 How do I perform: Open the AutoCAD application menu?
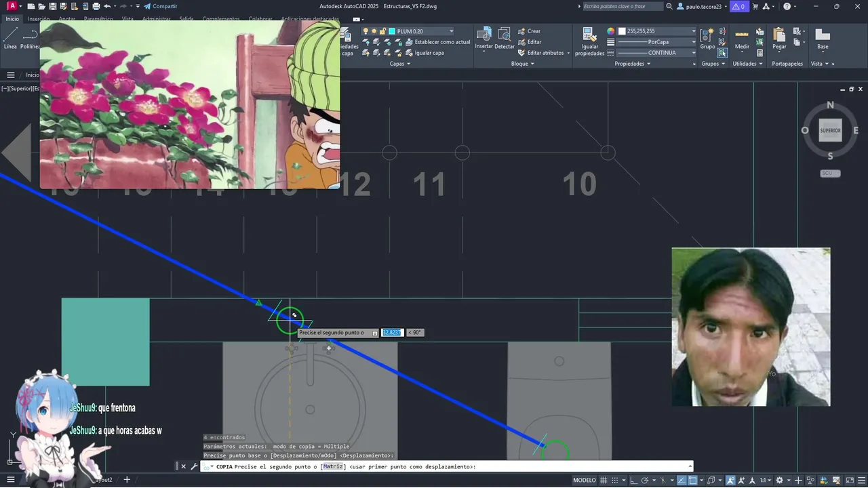click(x=12, y=6)
